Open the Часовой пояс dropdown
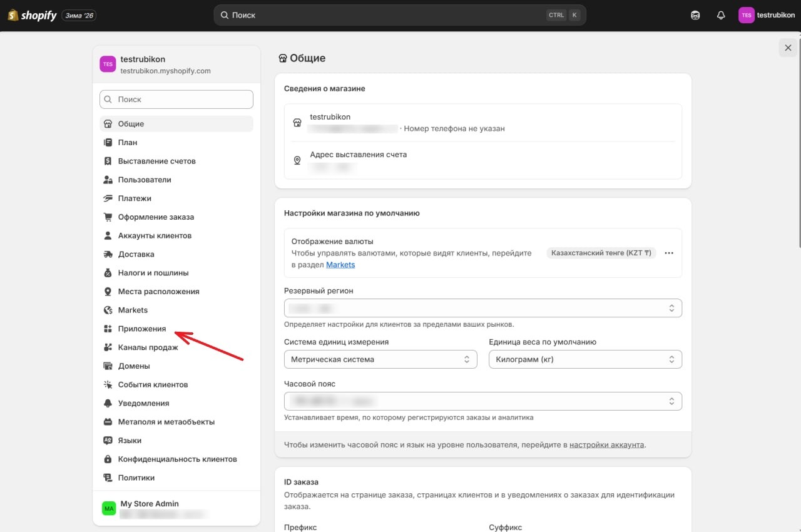The width and height of the screenshot is (801, 532). click(483, 401)
